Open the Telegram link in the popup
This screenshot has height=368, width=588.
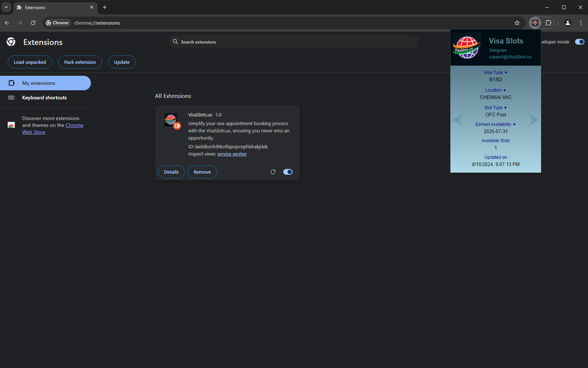(498, 51)
